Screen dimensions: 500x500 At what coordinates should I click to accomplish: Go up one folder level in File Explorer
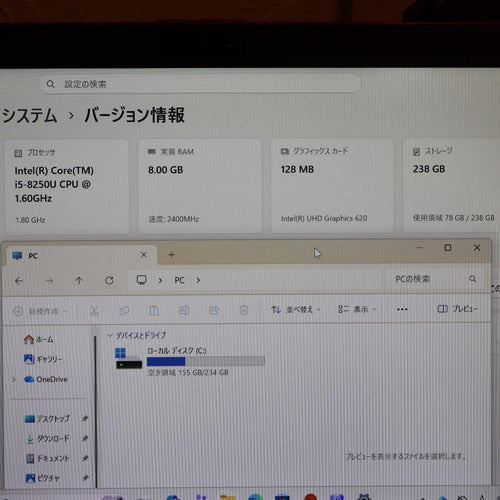point(79,280)
